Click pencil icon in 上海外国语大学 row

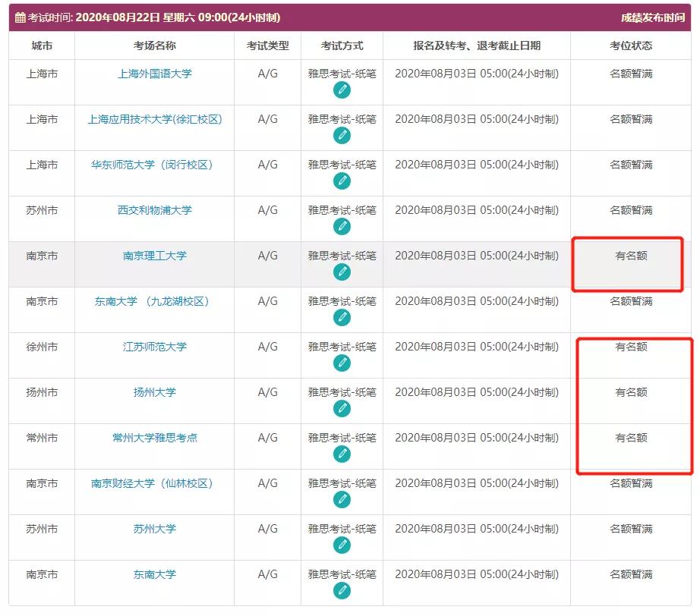[342, 90]
